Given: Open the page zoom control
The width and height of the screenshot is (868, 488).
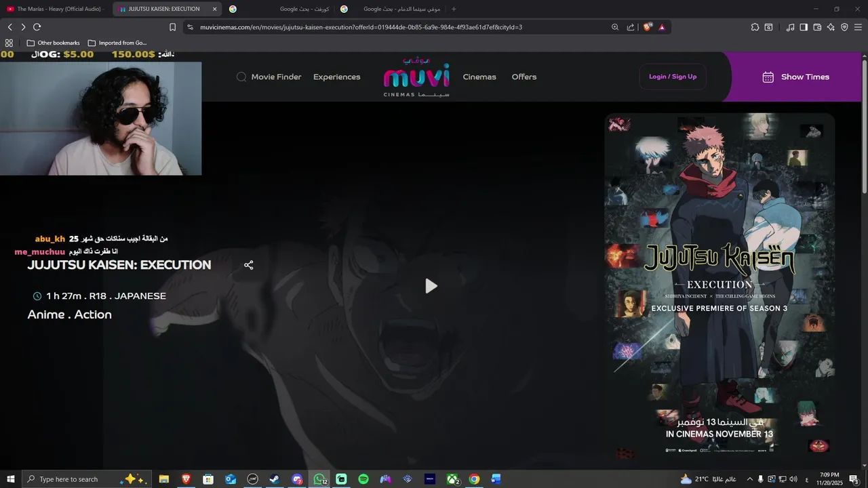Looking at the screenshot, I should point(615,27).
